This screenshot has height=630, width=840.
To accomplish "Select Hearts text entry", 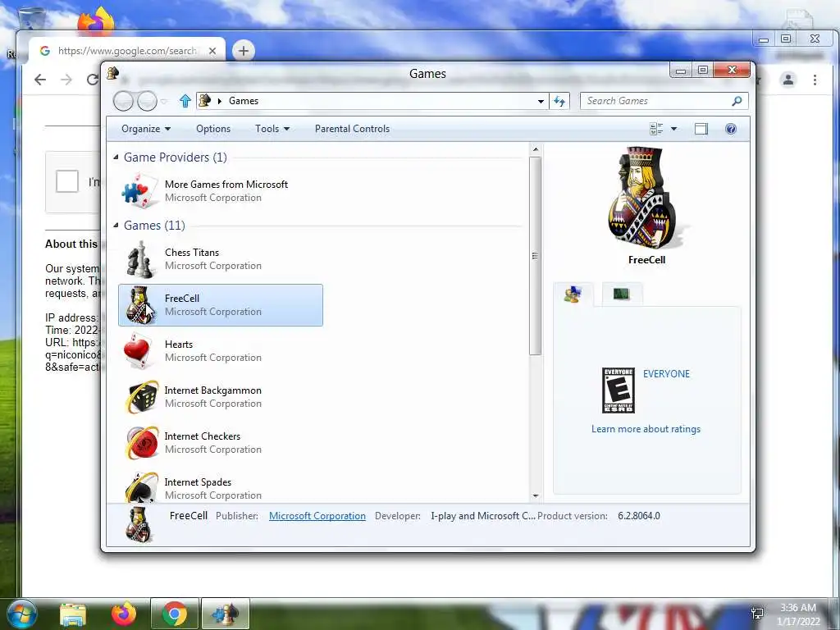I will [x=178, y=345].
